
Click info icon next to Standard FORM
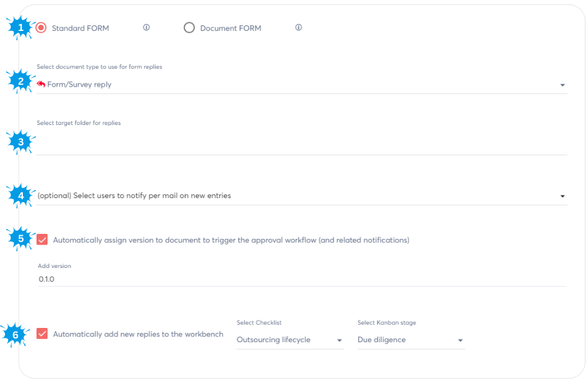147,27
